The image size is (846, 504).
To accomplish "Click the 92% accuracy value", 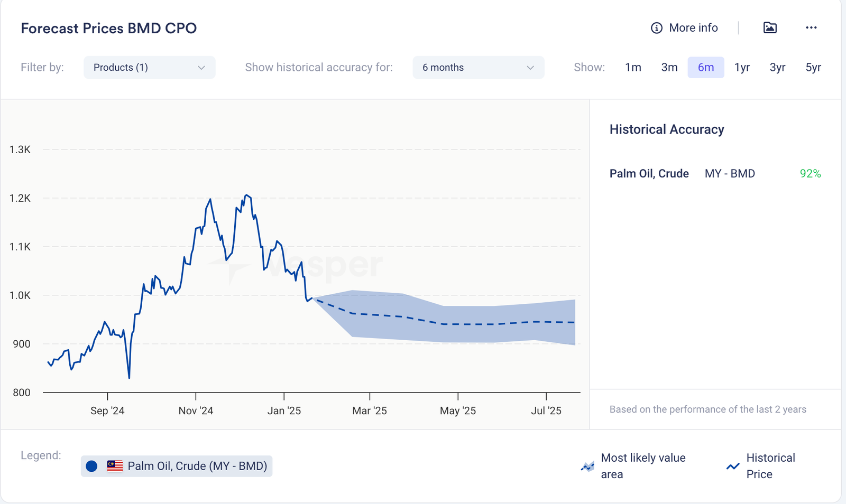I will (x=810, y=174).
